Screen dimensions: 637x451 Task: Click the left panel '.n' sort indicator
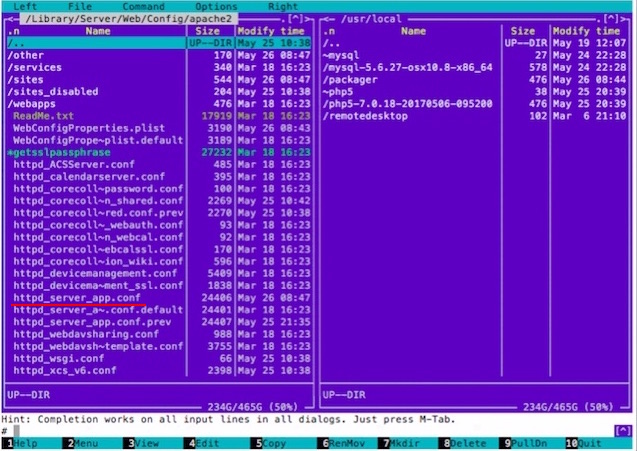click(x=13, y=31)
